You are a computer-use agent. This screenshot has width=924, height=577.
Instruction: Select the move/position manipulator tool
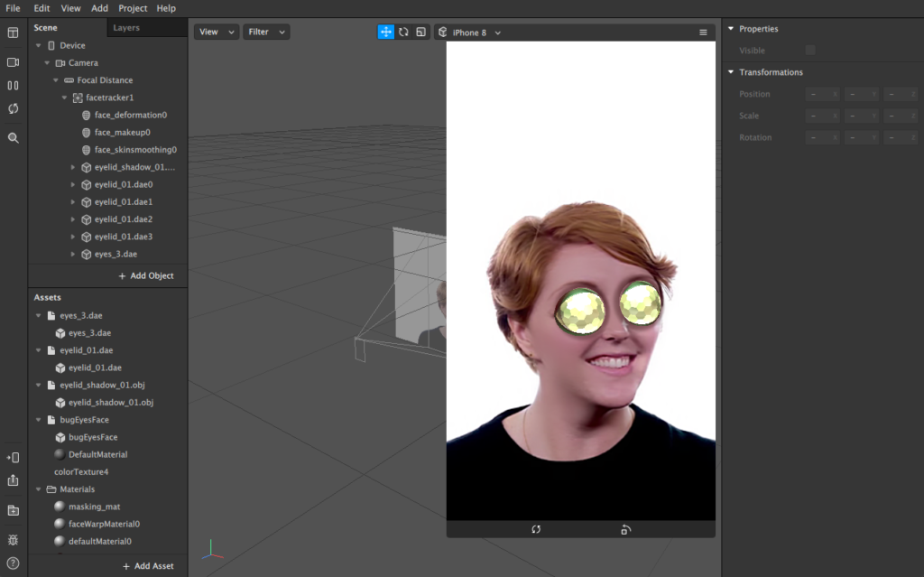pyautogui.click(x=385, y=32)
